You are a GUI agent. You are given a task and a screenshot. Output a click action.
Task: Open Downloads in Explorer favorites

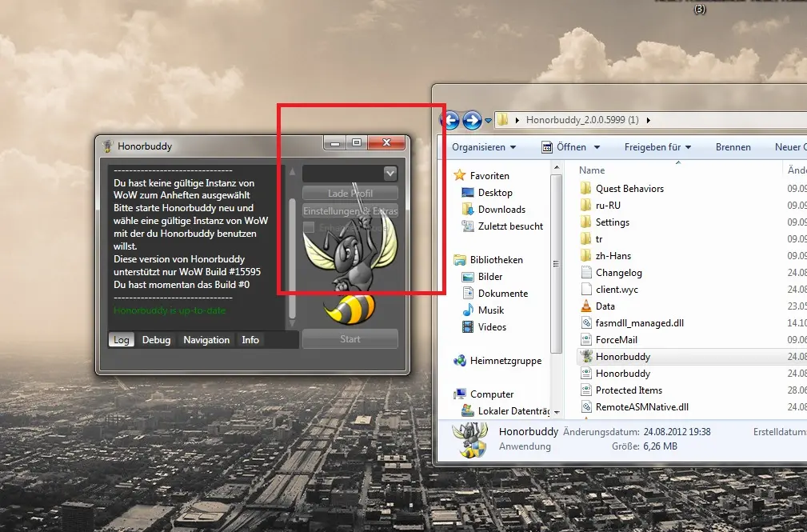[x=493, y=210]
